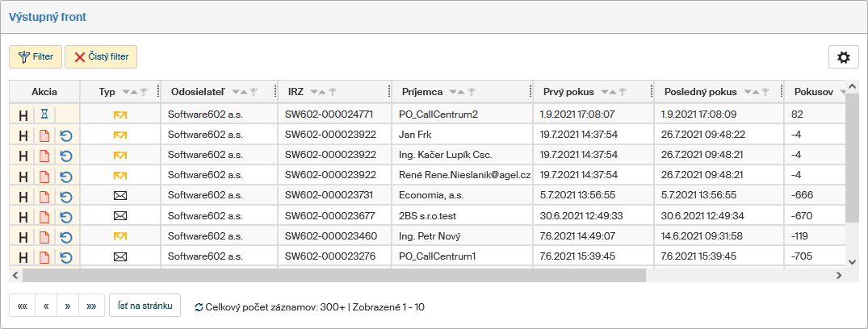The height and width of the screenshot is (329, 868).
Task: Clear filters with the Čistý filter button
Action: point(101,57)
